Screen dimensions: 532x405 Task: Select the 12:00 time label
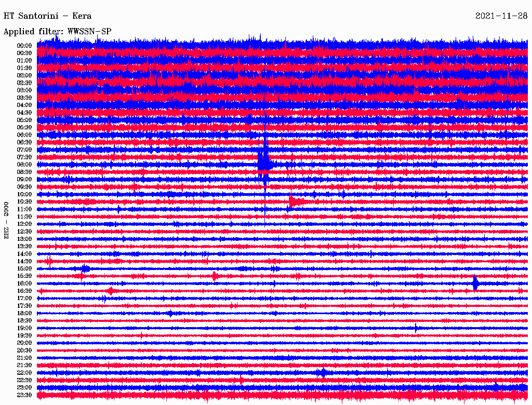coord(24,224)
